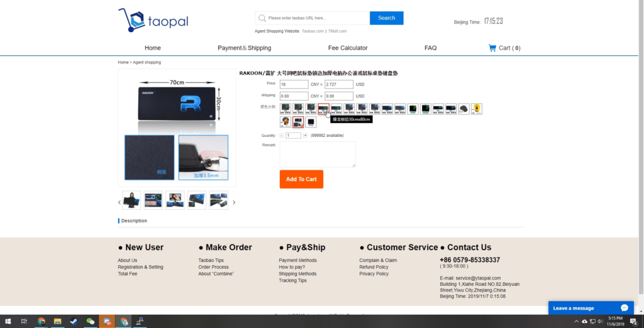This screenshot has height=328, width=644.
Task: Select the plain black square pad variant
Action: coord(311,122)
